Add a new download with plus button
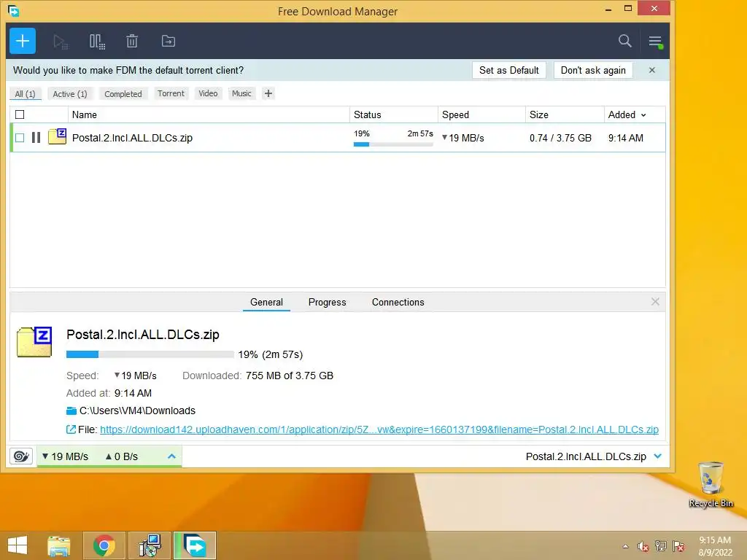747x560 pixels. point(23,41)
